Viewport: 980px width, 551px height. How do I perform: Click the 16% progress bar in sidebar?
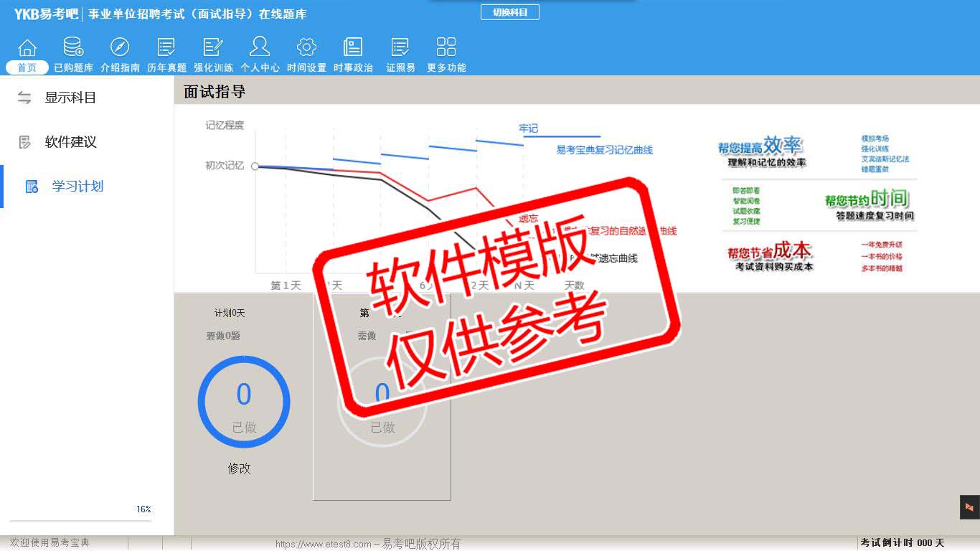click(x=80, y=520)
